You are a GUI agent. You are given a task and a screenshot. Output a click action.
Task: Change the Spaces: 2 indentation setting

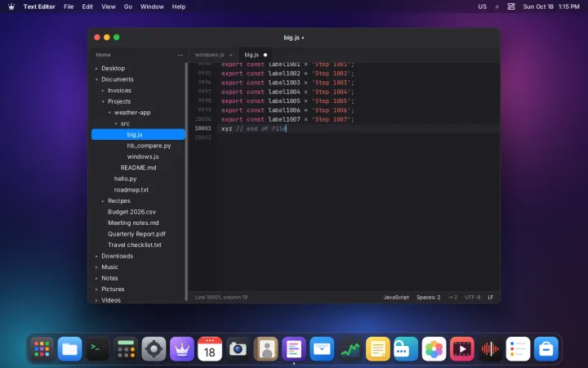point(428,297)
